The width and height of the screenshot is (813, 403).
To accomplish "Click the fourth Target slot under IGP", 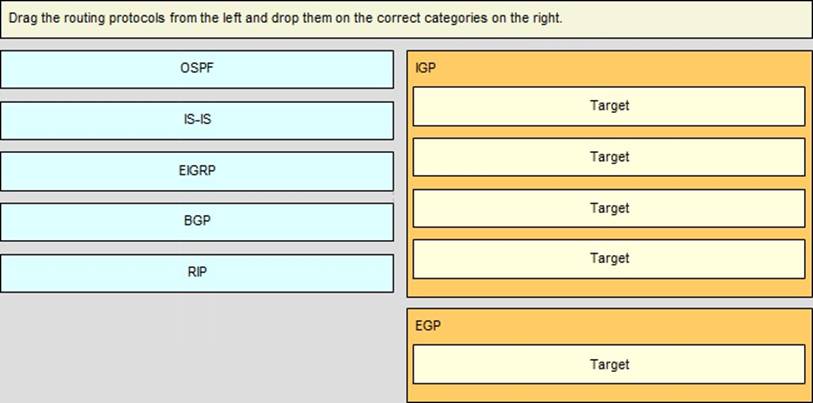I will coord(608,258).
